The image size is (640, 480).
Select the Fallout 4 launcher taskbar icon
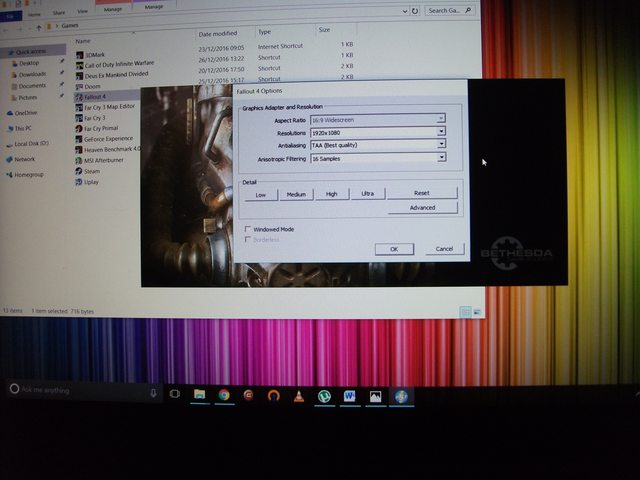(401, 396)
